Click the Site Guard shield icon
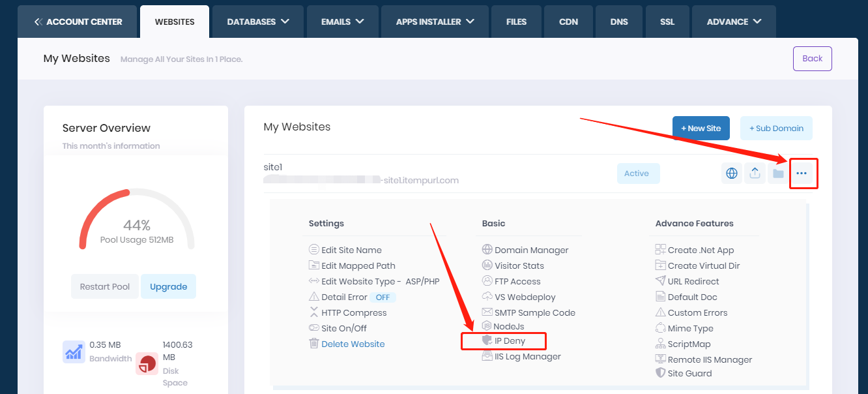 point(660,373)
